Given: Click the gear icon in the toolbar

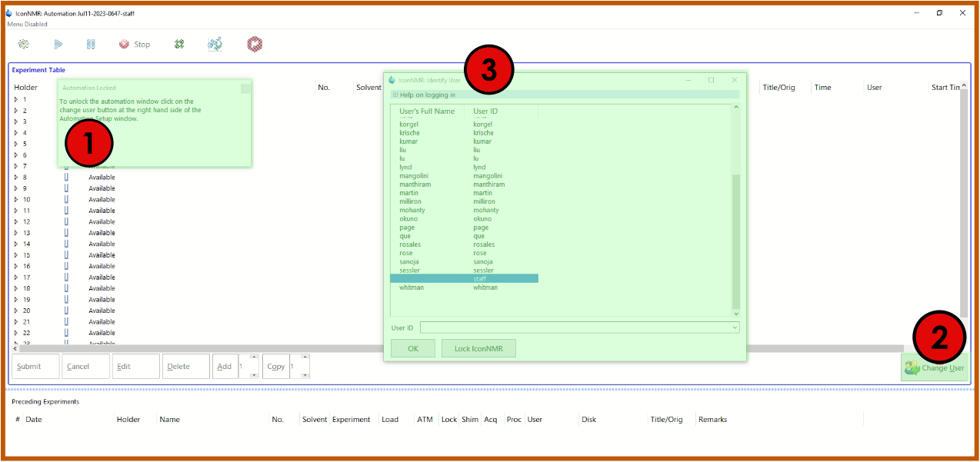Looking at the screenshot, I should (24, 45).
